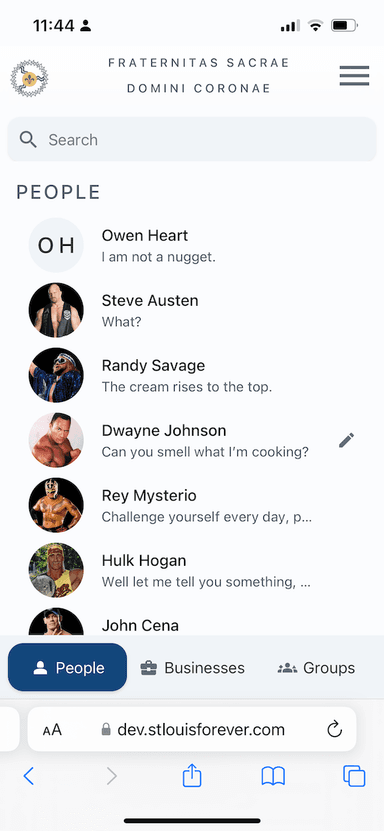The height and width of the screenshot is (831, 384).
Task: Open Safari bookmarks icon
Action: tap(273, 776)
